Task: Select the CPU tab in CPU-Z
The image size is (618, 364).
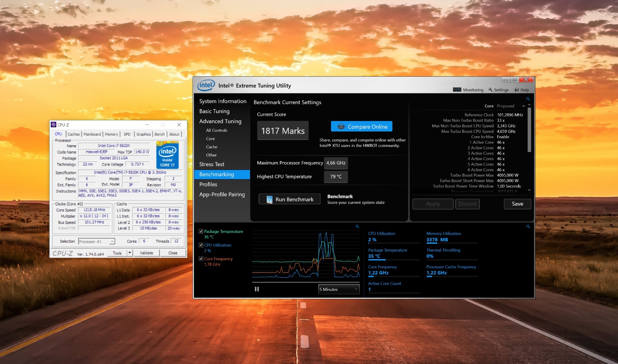Action: (x=58, y=134)
